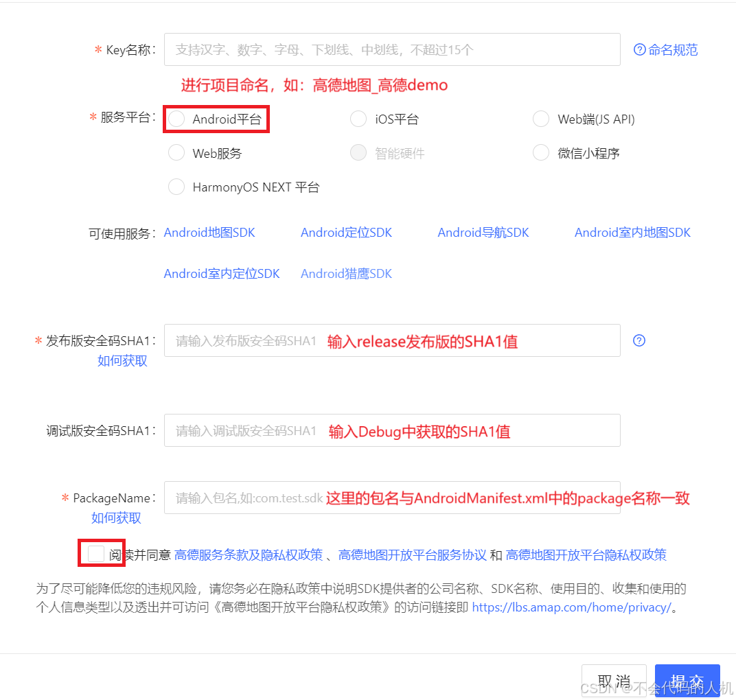Click the Key名称 input field

pos(392,49)
